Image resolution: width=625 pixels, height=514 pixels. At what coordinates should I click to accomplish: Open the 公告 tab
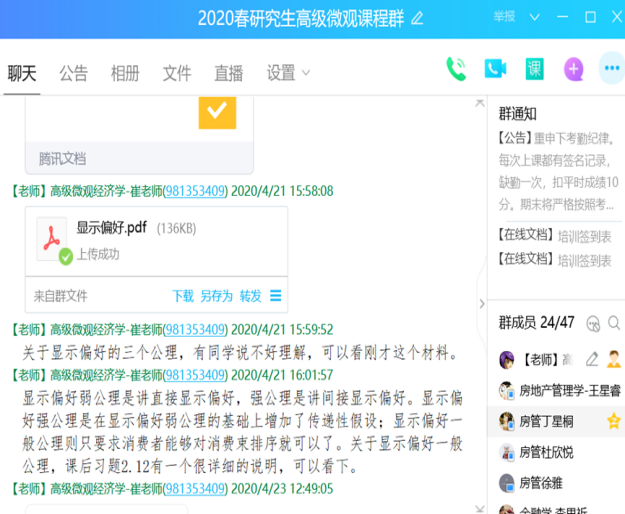pos(73,74)
